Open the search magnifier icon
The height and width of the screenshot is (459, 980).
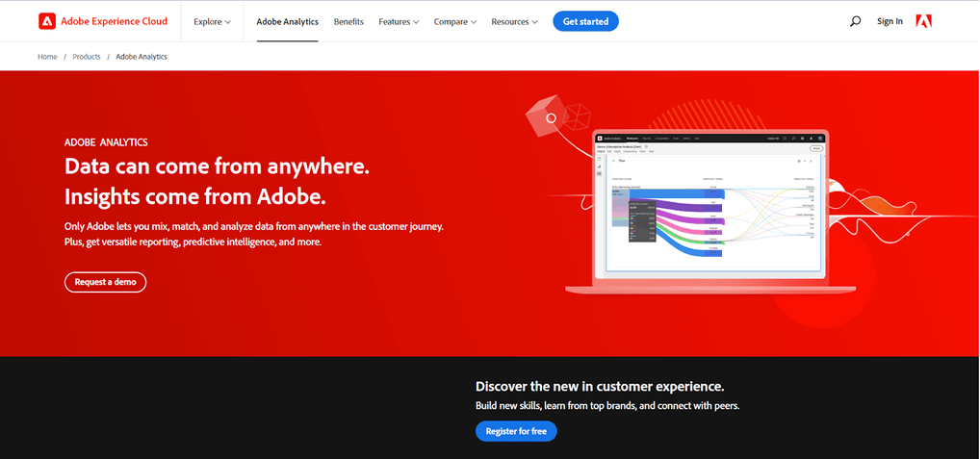[855, 21]
